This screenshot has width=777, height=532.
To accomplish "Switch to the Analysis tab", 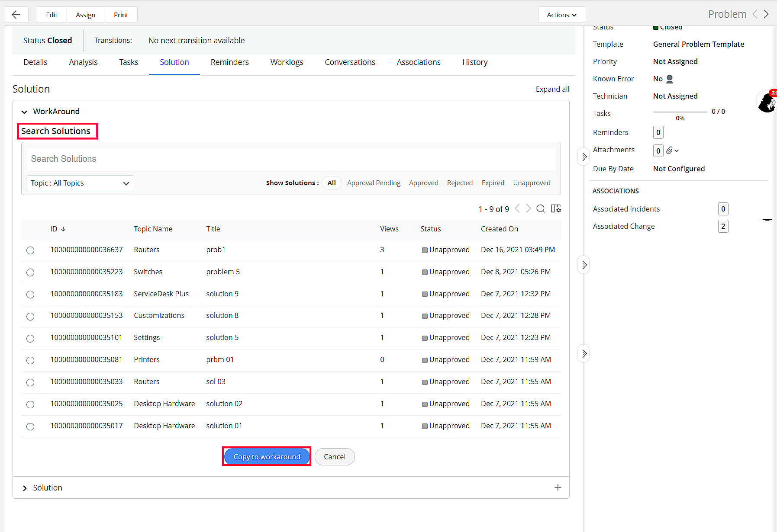I will point(83,62).
